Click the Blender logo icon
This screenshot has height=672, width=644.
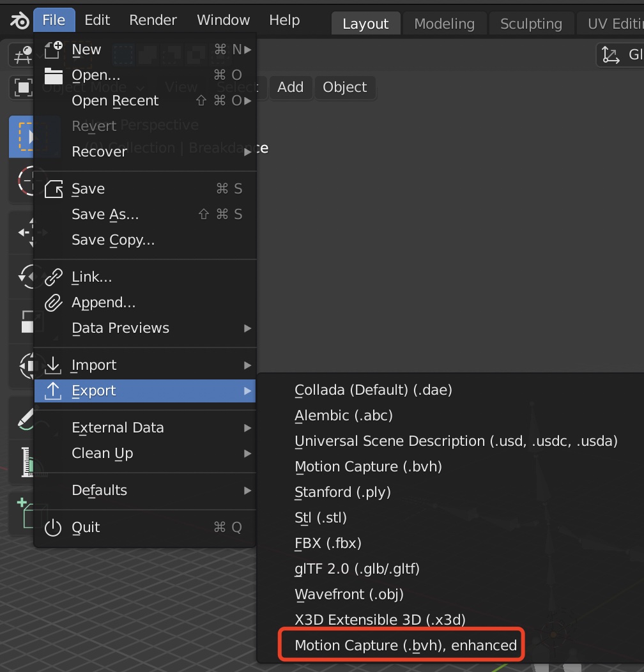pyautogui.click(x=19, y=20)
